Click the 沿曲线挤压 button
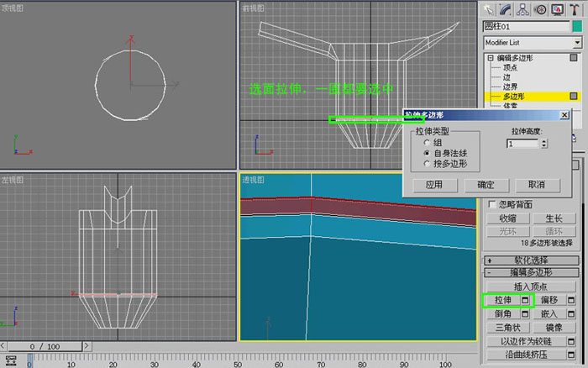Screen dimensions: 588x368 pyautogui.click(x=527, y=355)
